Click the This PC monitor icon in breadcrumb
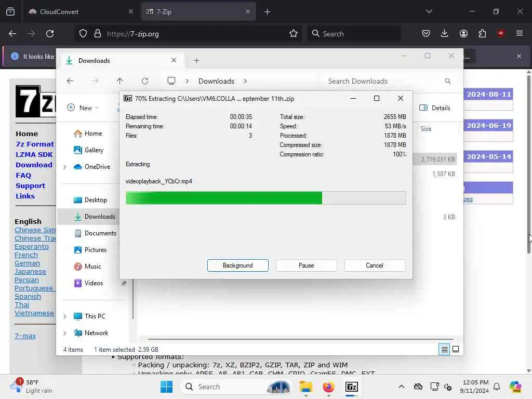 tap(171, 81)
